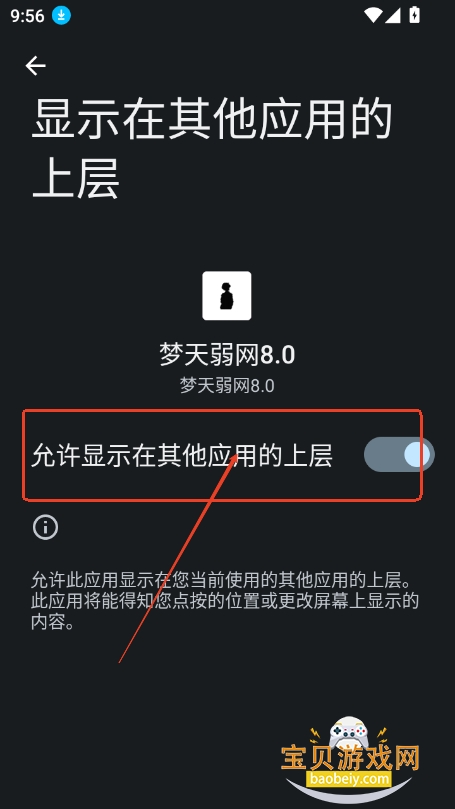Tap the 梦天弱网8.0 app silhouette icon
The height and width of the screenshot is (809, 455).
227,296
